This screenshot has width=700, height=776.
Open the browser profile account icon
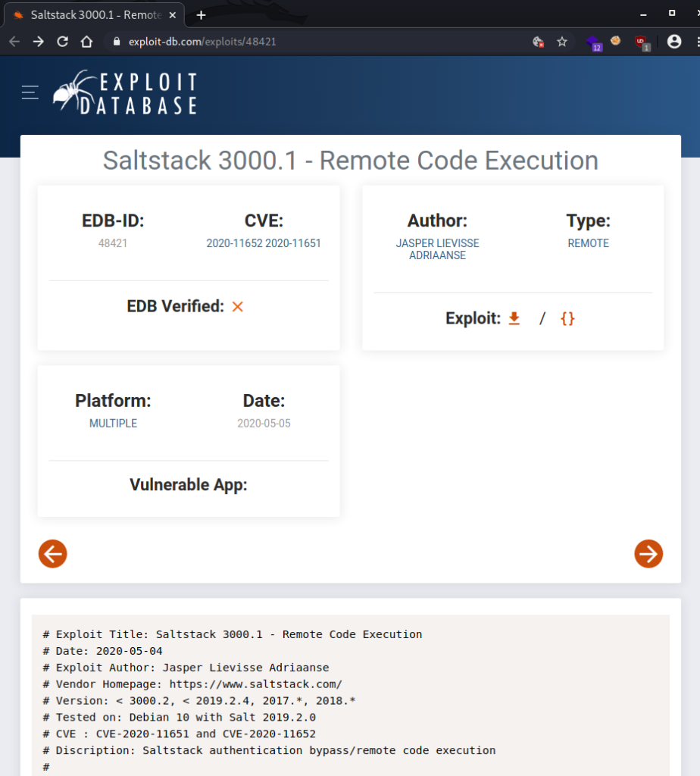click(674, 42)
